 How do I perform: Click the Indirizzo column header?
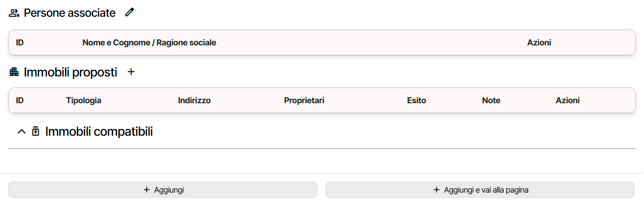pos(194,100)
